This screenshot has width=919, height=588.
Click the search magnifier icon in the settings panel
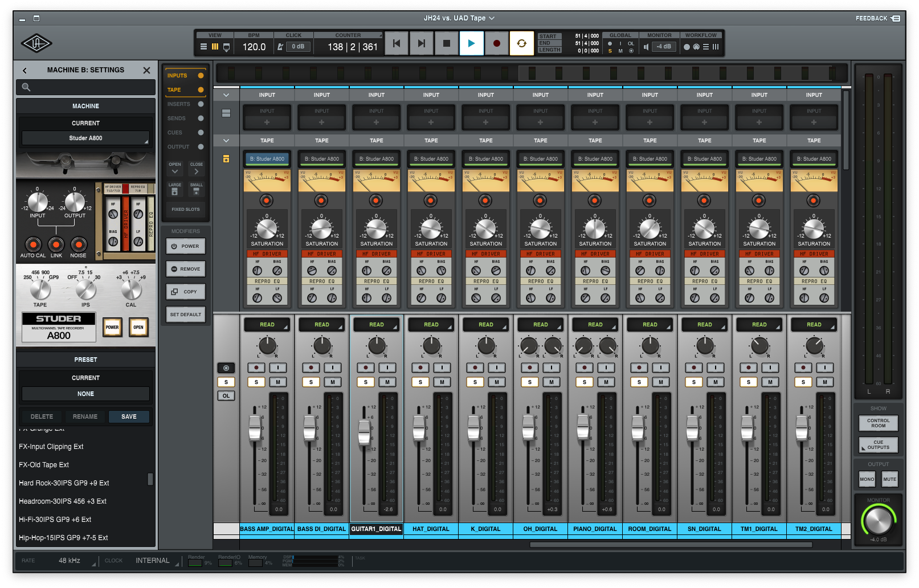[x=26, y=87]
